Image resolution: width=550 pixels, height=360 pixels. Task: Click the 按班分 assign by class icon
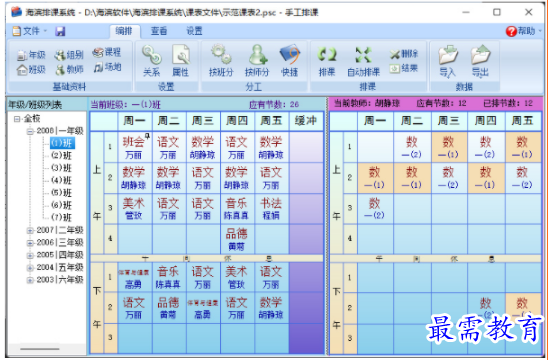(x=221, y=61)
